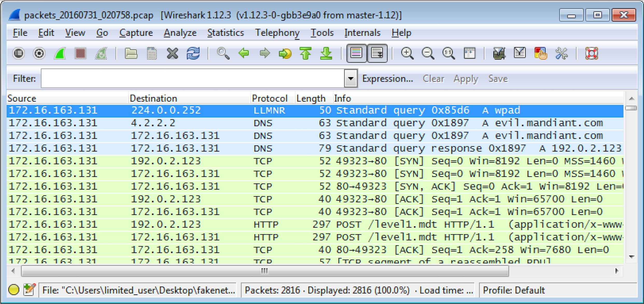The height and width of the screenshot is (304, 644).
Task: Open the Capture menu
Action: pos(136,33)
